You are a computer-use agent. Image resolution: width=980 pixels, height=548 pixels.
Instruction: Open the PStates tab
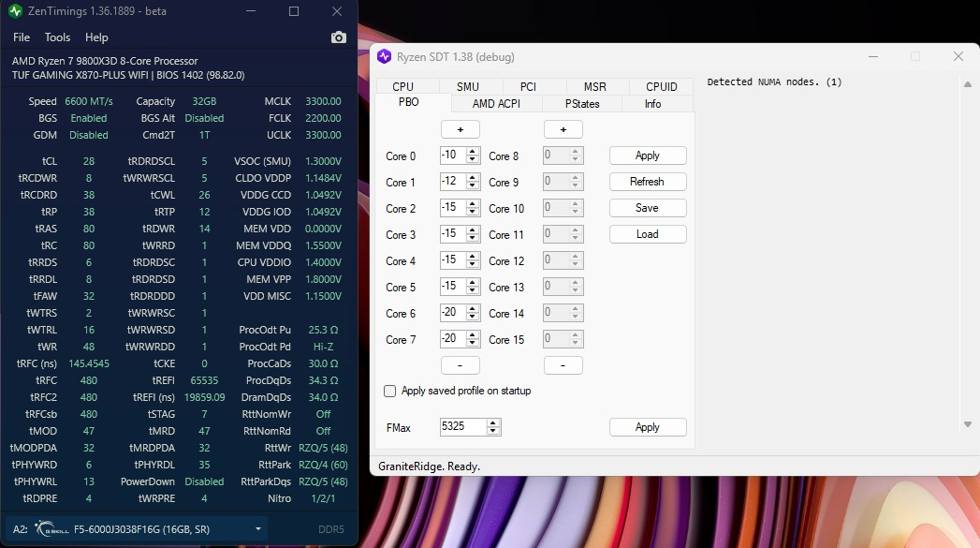(x=582, y=104)
